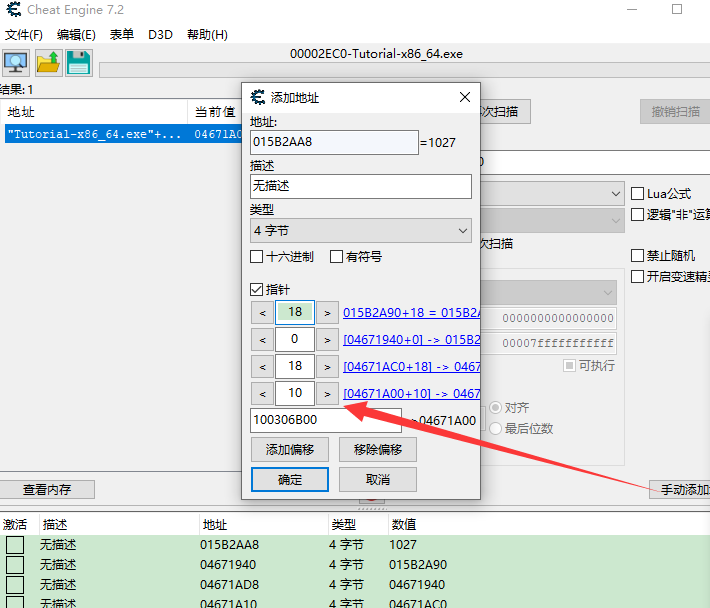Confirm with the 确定 button
This screenshot has width=710, height=608.
(290, 479)
